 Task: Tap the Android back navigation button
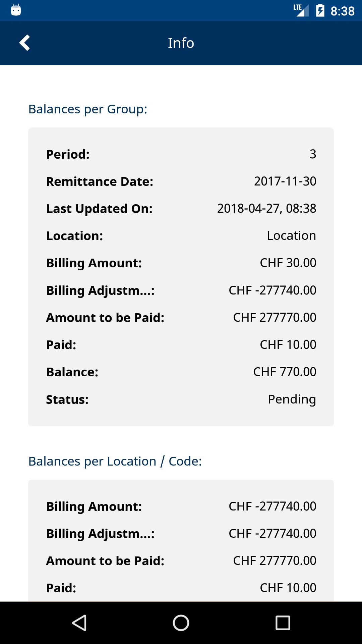click(79, 623)
